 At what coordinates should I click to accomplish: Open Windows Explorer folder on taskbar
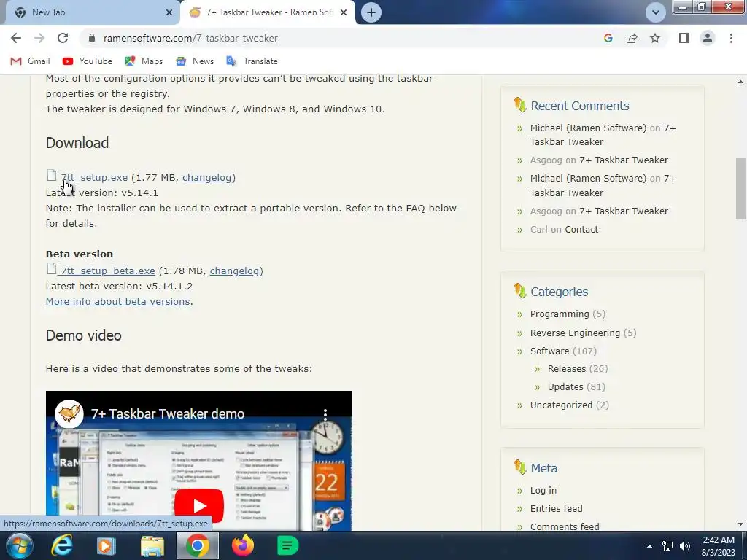coord(152,545)
